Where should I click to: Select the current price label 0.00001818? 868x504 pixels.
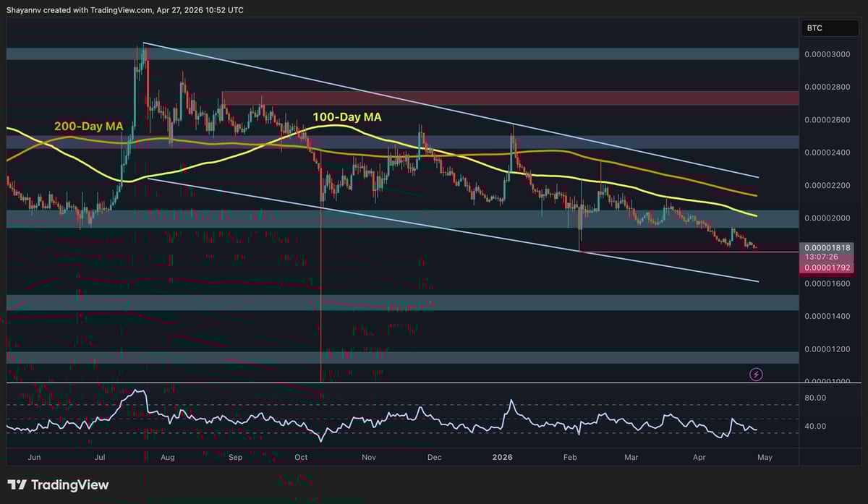(x=828, y=247)
